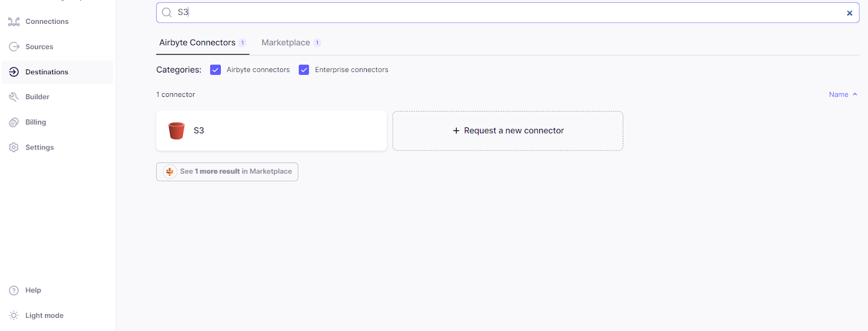Click the Sources arrow icon
868x331 pixels.
coord(14,47)
